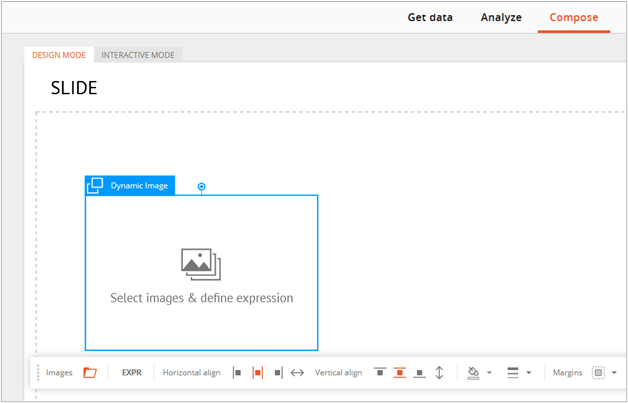
Task: Stretch image vertically with up-down arrow
Action: [x=439, y=373]
